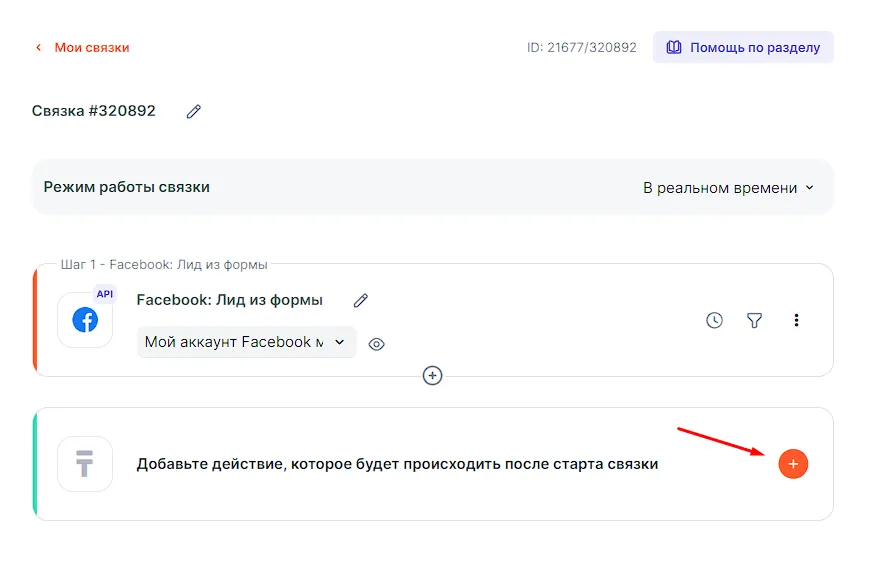Insert a step with the small circled plus
Screen dimensions: 878x574
432,375
